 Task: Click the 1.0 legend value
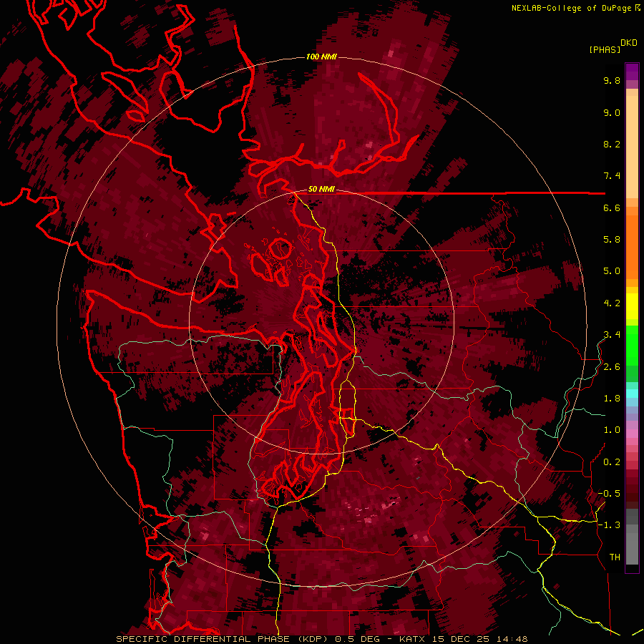(x=612, y=430)
